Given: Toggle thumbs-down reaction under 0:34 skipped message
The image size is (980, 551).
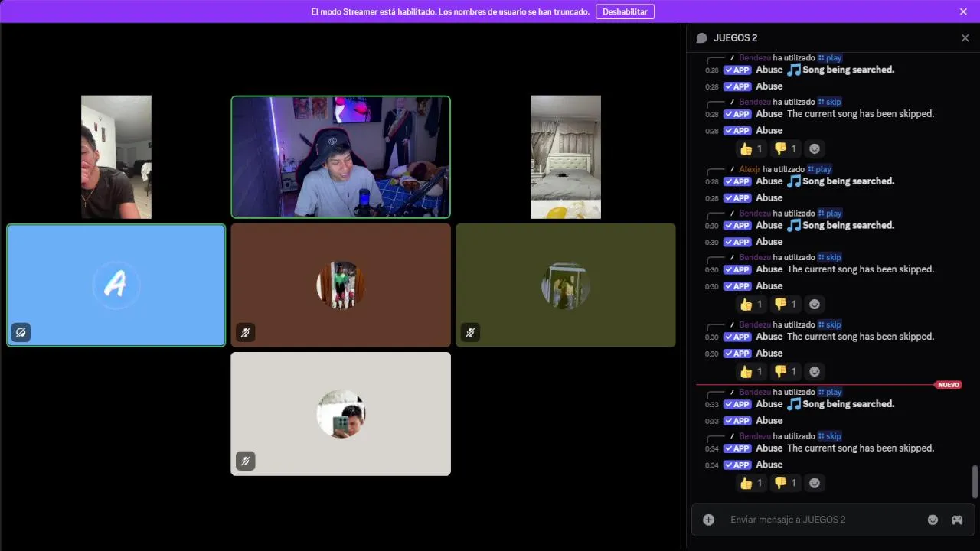Looking at the screenshot, I should pyautogui.click(x=785, y=483).
